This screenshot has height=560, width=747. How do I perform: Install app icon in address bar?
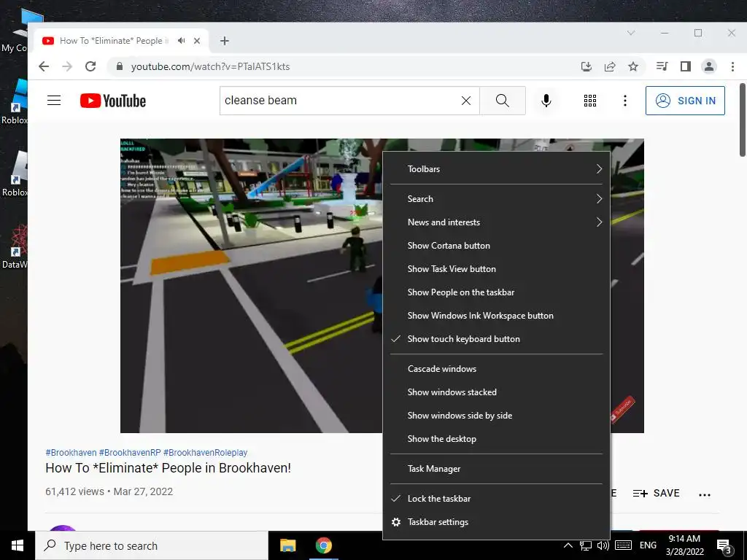pyautogui.click(x=587, y=66)
